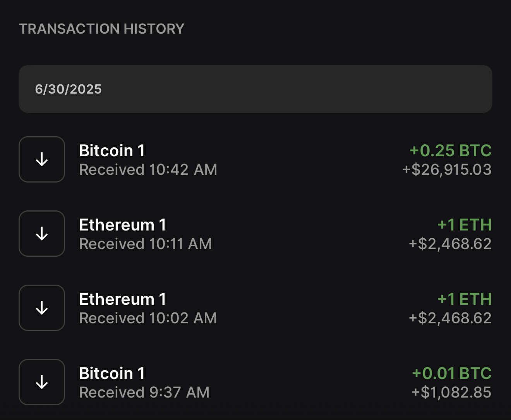Image resolution: width=511 pixels, height=420 pixels.
Task: Click the +0.01 BTC amount
Action: click(452, 373)
